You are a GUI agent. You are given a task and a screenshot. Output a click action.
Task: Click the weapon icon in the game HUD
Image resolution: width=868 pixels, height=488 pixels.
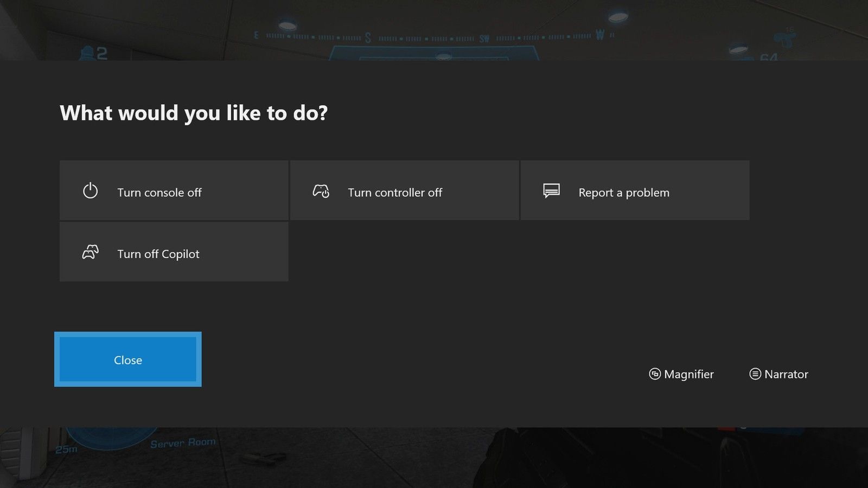(x=784, y=39)
